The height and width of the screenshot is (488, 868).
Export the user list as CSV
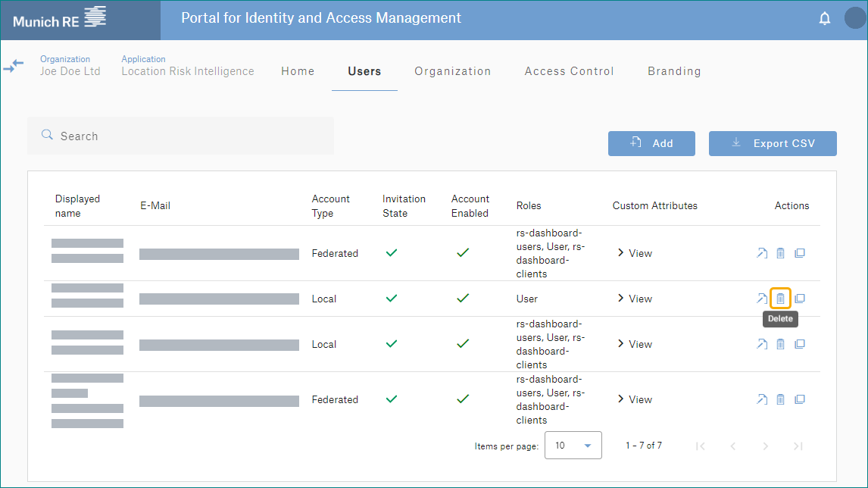click(x=773, y=143)
